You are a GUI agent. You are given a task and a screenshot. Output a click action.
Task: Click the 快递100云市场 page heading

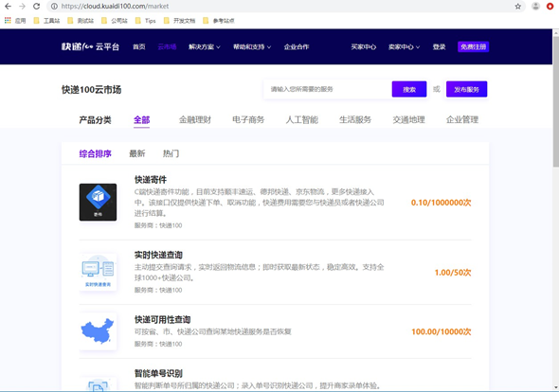(91, 89)
